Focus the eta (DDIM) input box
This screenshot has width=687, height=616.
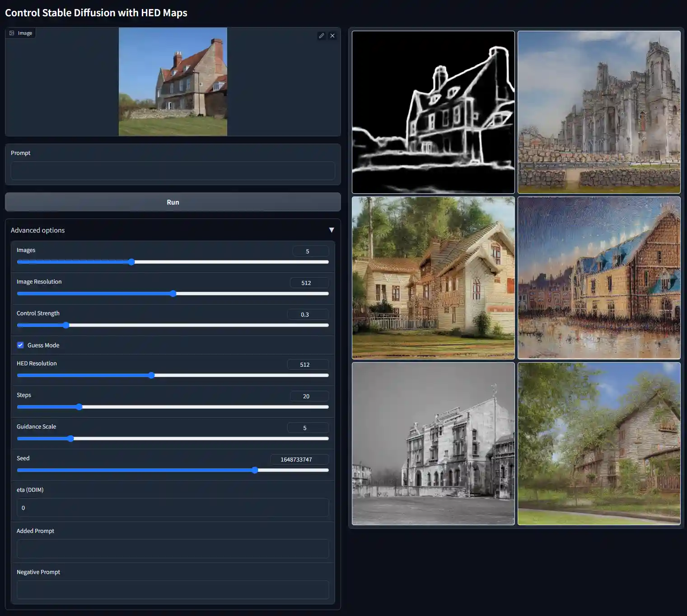point(173,508)
